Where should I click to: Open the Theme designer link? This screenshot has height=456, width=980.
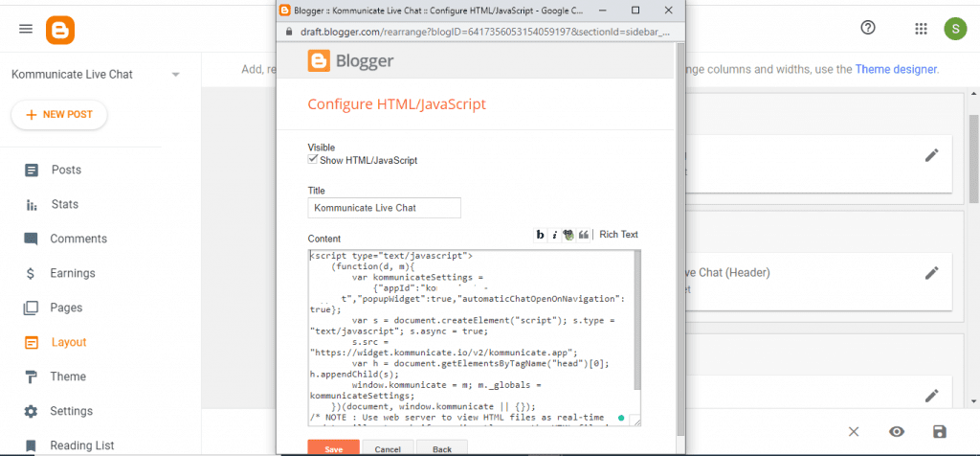coord(896,69)
